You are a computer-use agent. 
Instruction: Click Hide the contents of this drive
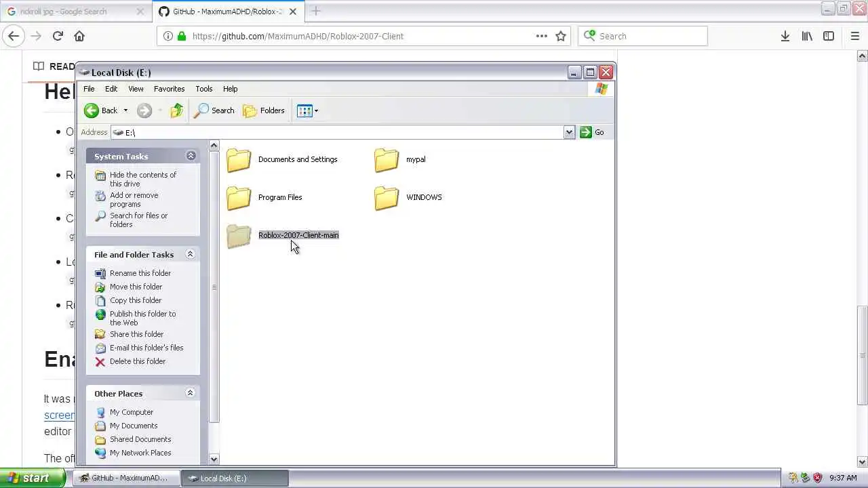(136, 179)
